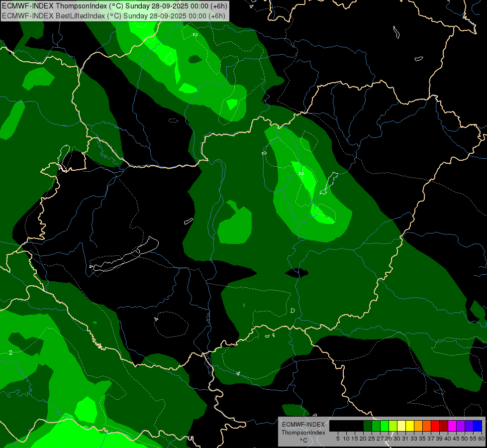Image resolution: width=487 pixels, height=448 pixels.
Task: Select the indigo 50–55 legend swatch
Action: (x=469, y=426)
